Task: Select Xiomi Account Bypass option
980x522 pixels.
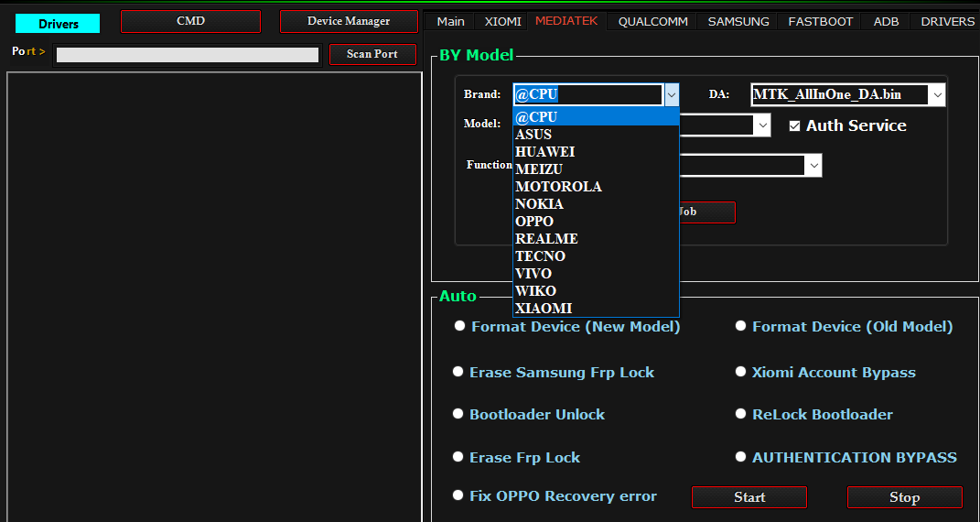Action: [741, 372]
